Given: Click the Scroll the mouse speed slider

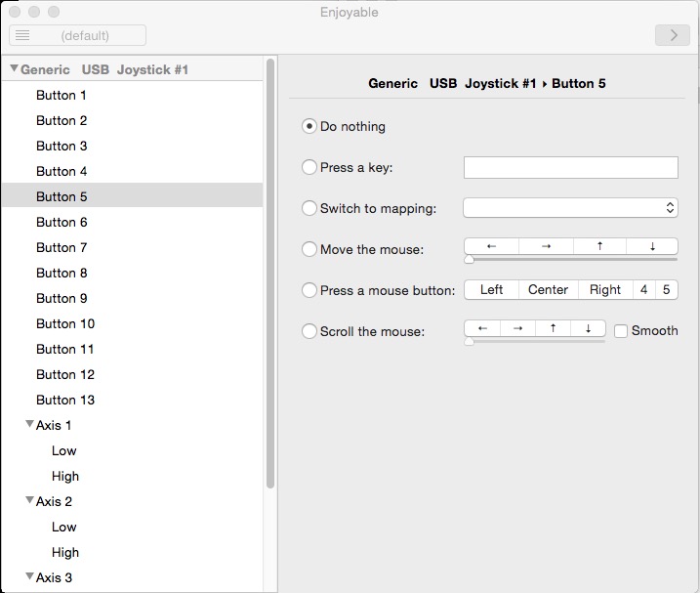Looking at the screenshot, I should [535, 341].
